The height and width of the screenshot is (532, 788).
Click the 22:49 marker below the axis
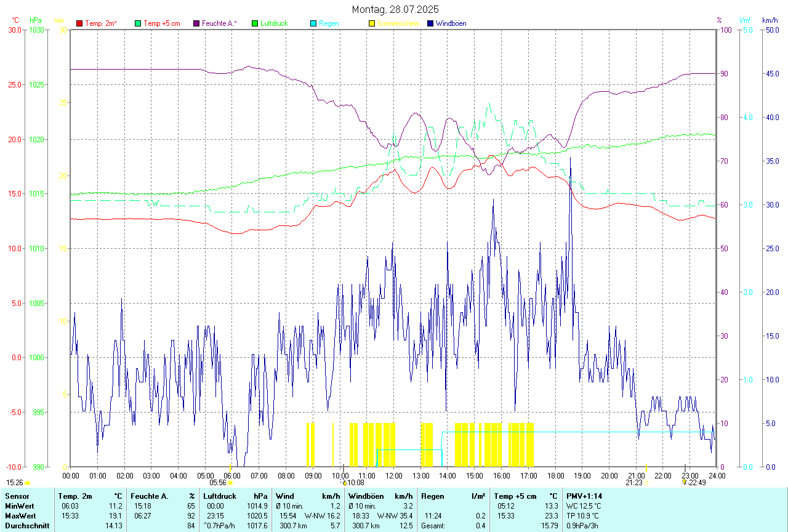point(697,483)
